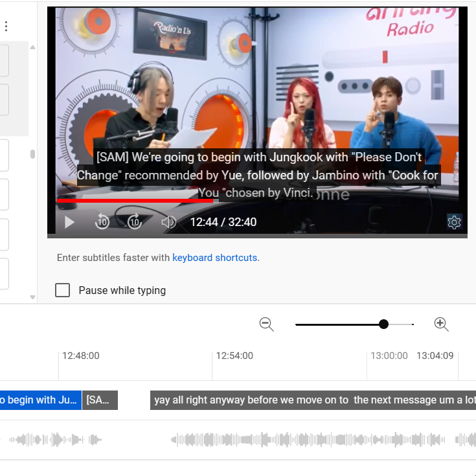Viewport: 476px width, 476px height.
Task: Select the short '[SA...' caption block
Action: point(100,400)
